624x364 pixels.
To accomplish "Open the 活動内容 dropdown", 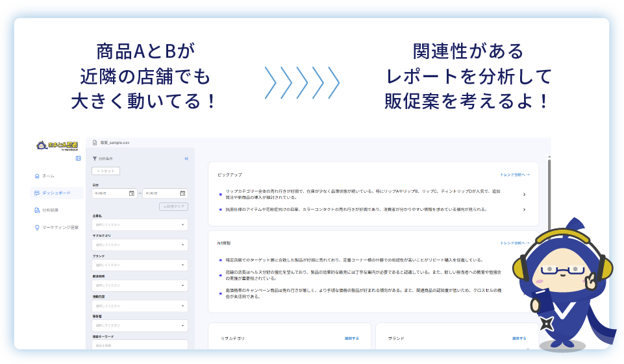I will [140, 306].
